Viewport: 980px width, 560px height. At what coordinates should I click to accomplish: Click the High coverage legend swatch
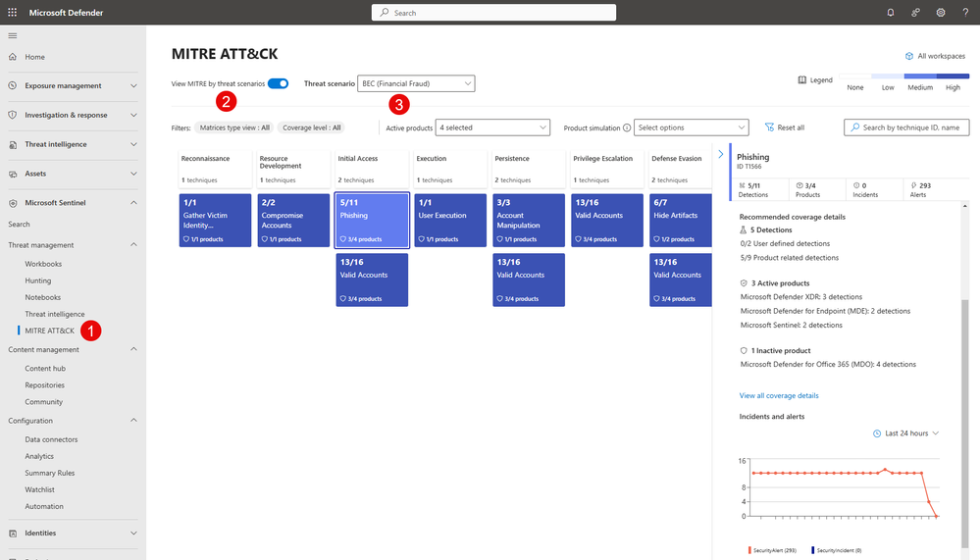click(x=953, y=76)
